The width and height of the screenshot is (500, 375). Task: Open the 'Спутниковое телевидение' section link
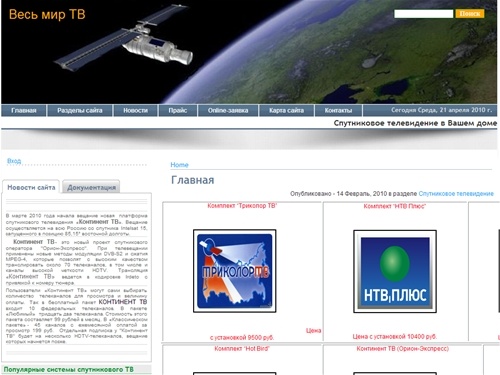pos(456,194)
